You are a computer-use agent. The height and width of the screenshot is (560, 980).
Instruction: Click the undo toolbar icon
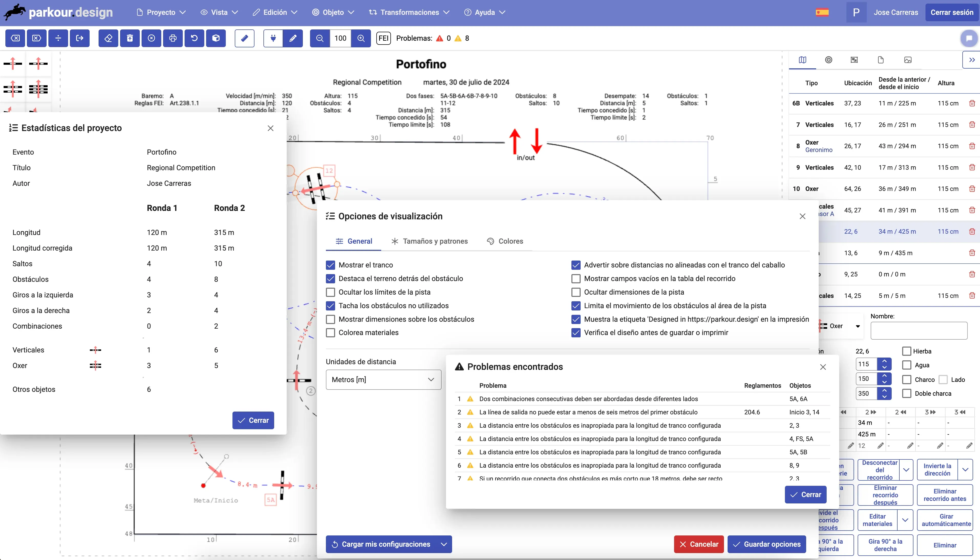click(x=195, y=38)
